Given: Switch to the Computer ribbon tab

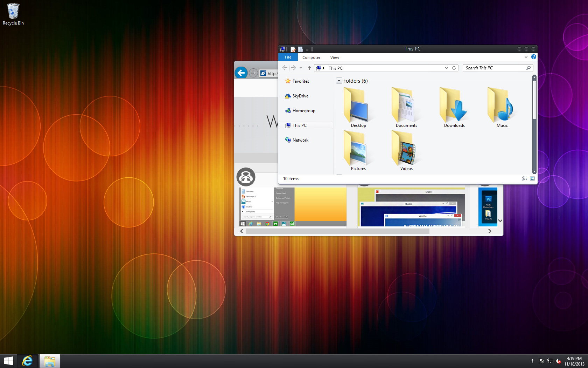Looking at the screenshot, I should tap(311, 57).
